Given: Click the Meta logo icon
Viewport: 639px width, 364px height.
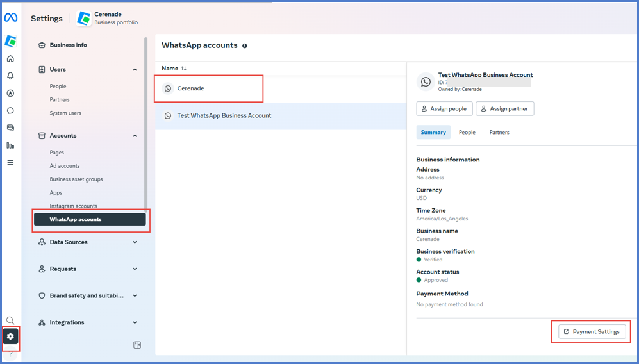Looking at the screenshot, I should [10, 18].
